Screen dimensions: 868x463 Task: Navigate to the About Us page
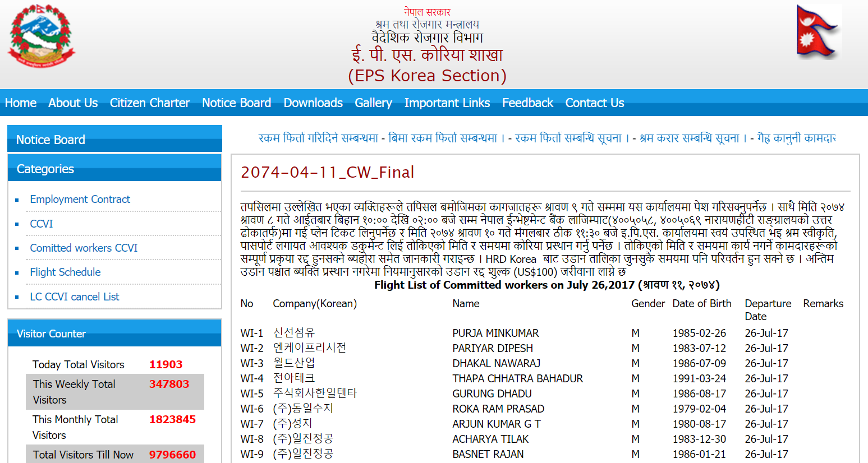73,103
